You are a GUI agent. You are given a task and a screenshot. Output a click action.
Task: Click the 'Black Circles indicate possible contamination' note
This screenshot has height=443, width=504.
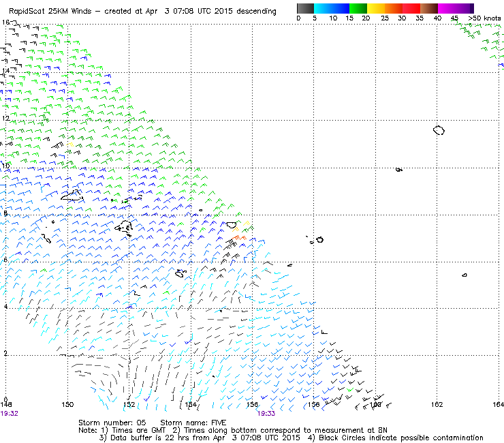[x=401, y=438]
